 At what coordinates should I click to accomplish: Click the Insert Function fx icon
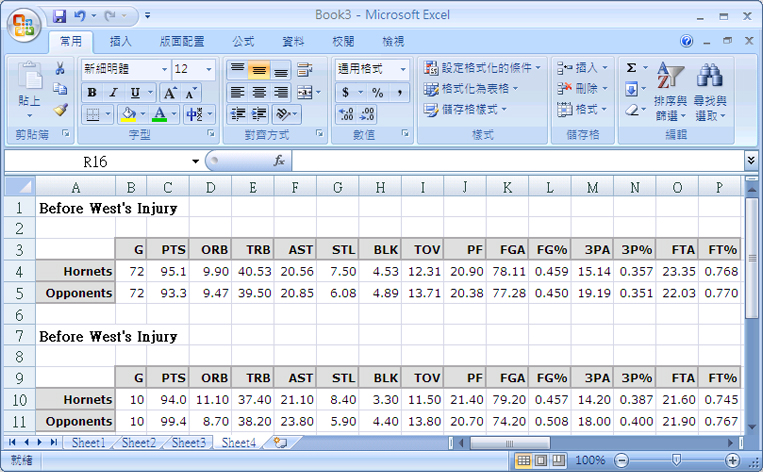point(279,161)
